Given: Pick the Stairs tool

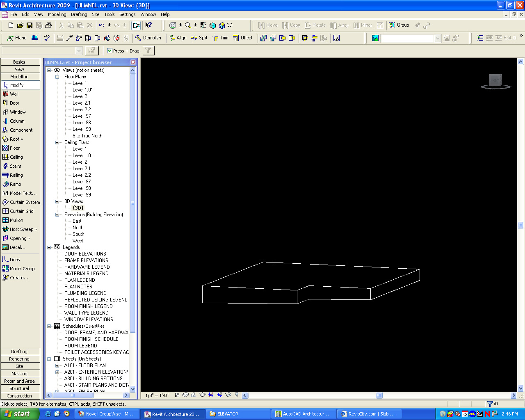Looking at the screenshot, I should (x=15, y=166).
